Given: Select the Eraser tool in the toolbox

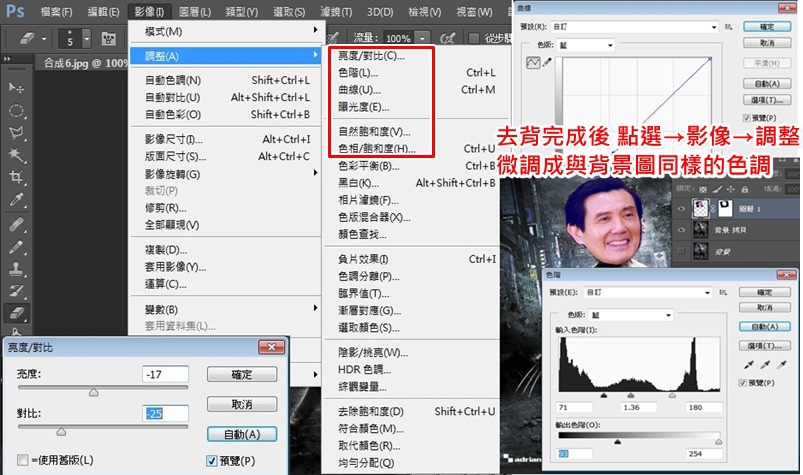Looking at the screenshot, I should tap(16, 313).
